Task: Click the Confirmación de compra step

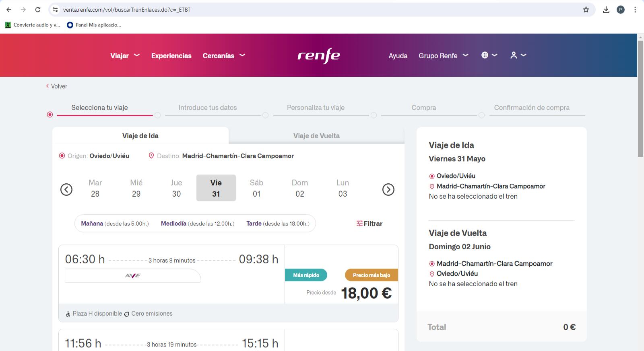Action: tap(532, 107)
